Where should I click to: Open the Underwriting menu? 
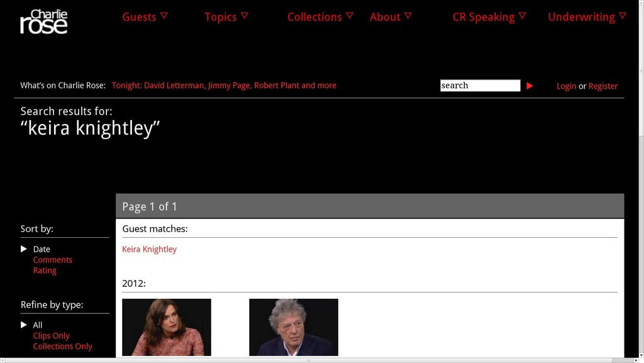click(x=581, y=17)
